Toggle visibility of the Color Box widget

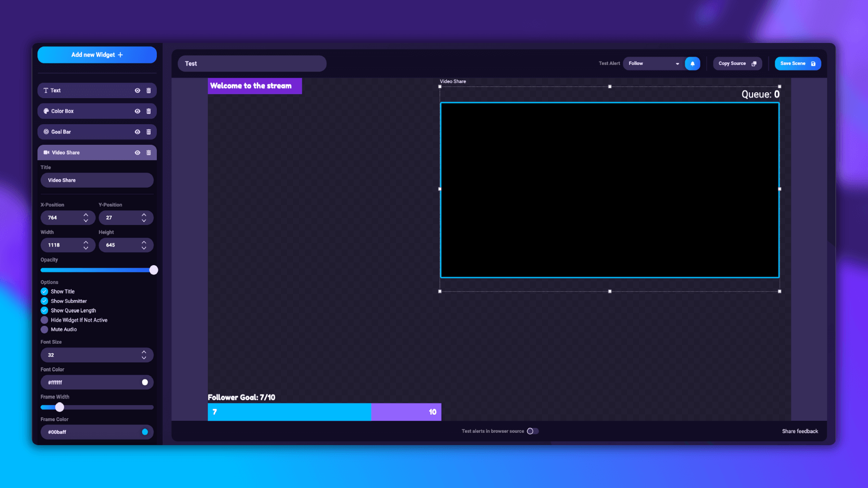(x=137, y=111)
